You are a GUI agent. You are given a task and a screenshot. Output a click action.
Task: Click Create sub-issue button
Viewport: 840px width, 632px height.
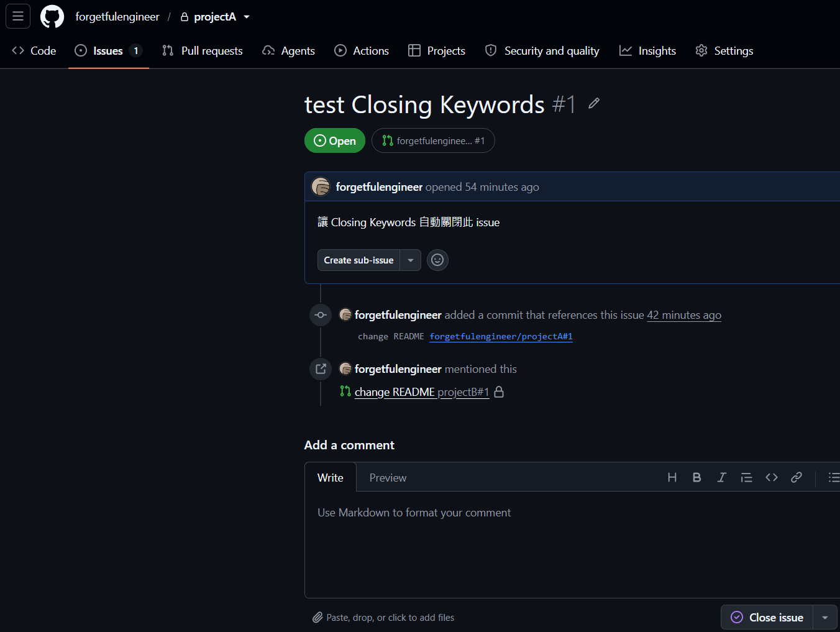358,260
